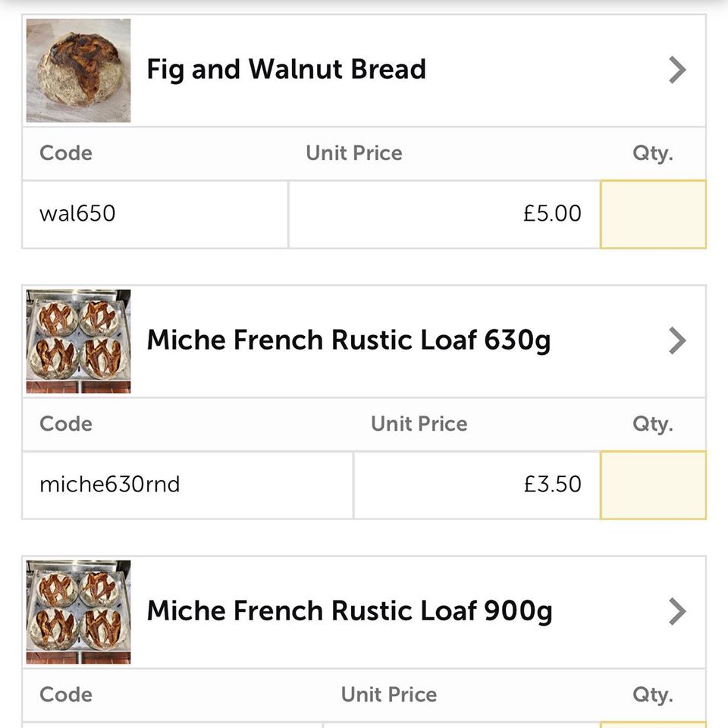Select the £3.50 unit price cell
Viewport: 728px width, 728px height.
477,485
